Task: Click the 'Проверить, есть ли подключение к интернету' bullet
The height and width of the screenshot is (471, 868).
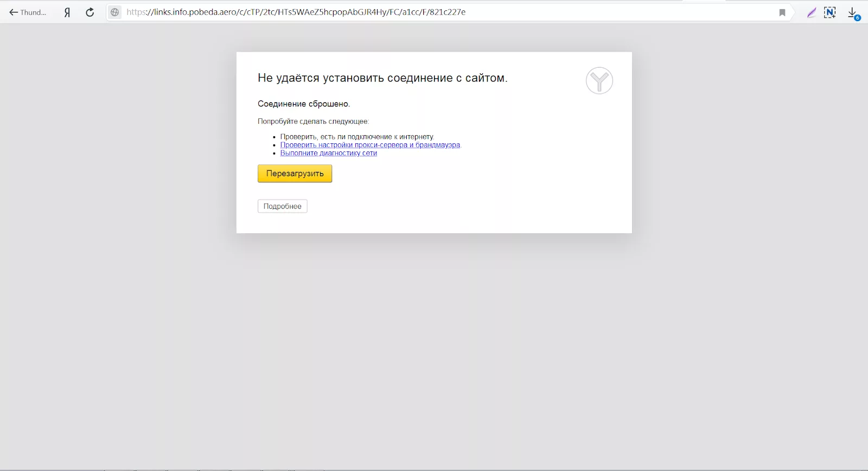Action: (357, 137)
